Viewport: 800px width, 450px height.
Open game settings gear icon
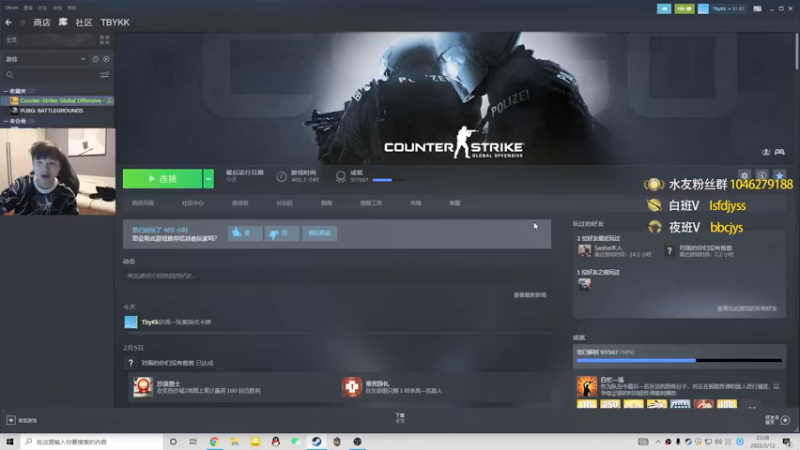(x=744, y=176)
